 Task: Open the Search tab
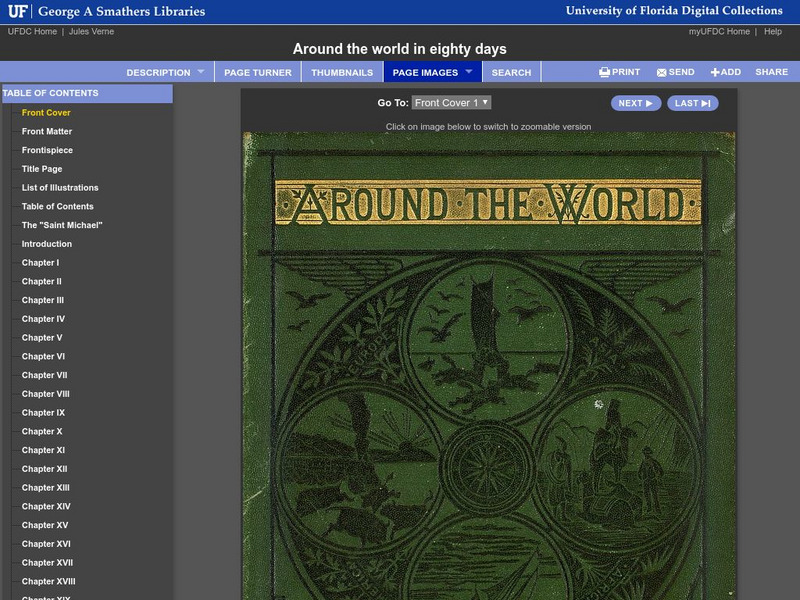pos(511,73)
